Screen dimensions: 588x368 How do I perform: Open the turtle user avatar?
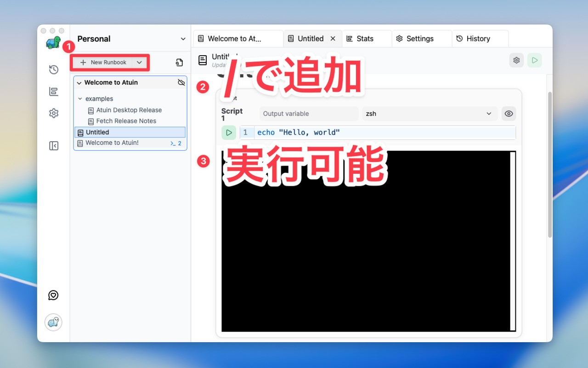[x=53, y=322]
